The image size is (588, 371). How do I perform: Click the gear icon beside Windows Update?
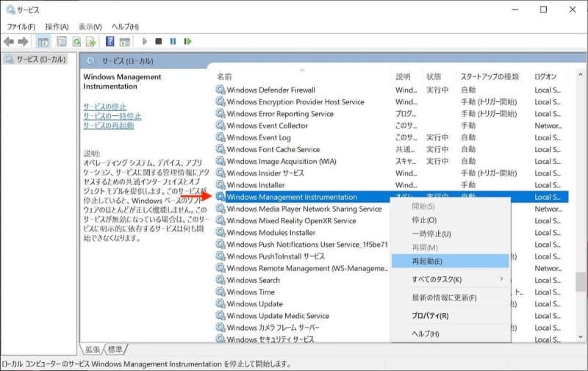coord(220,303)
